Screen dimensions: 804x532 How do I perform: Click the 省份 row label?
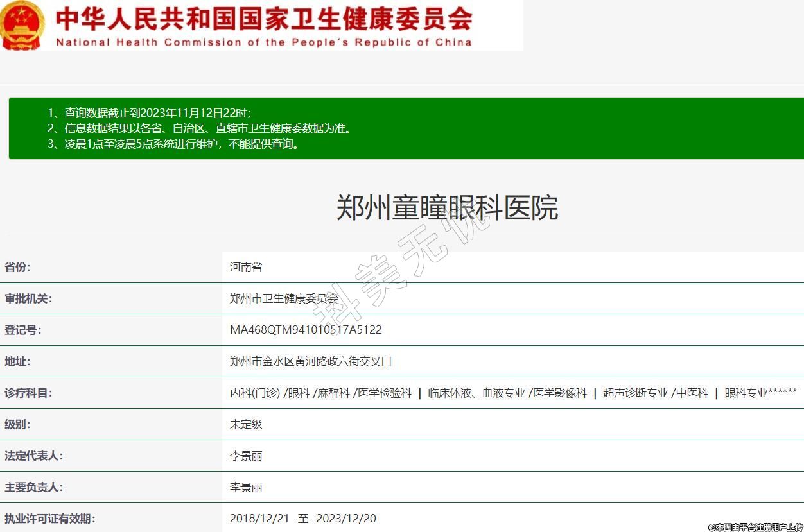click(17, 267)
